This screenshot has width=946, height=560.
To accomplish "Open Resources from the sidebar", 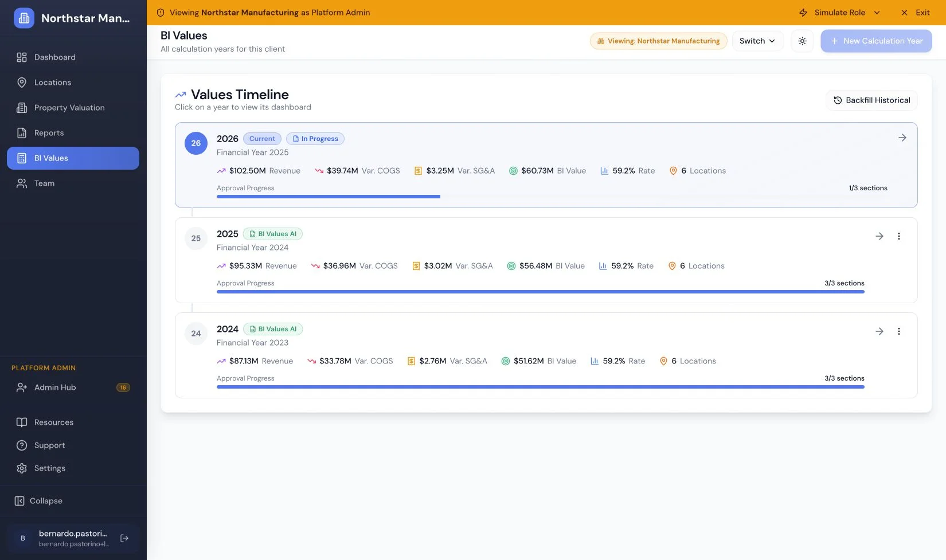I will click(73, 422).
